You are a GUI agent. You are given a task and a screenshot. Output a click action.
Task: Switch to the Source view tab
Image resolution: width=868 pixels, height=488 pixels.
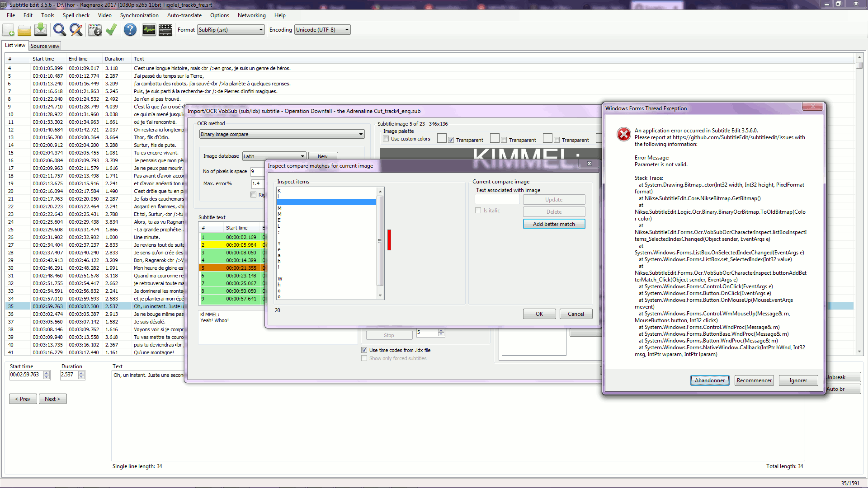(x=45, y=46)
